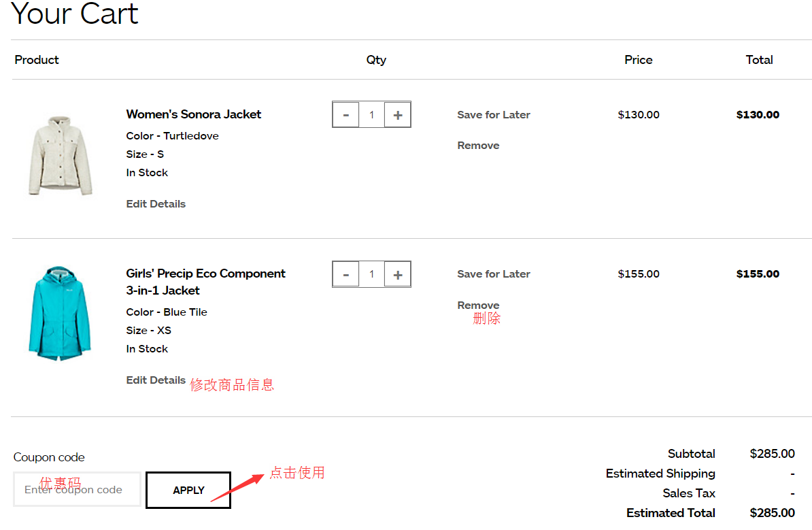Remove Girls' Precip Eco jacket from cart
812x530 pixels.
(x=478, y=305)
